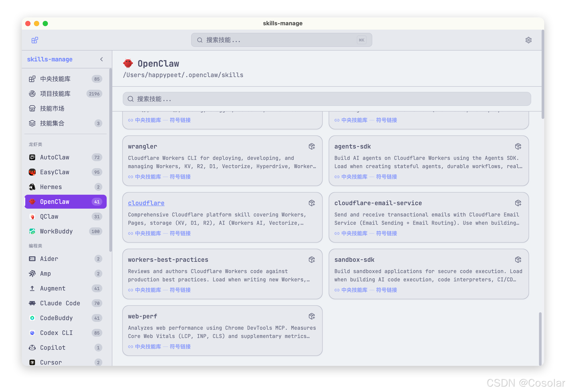The width and height of the screenshot is (566, 392).
Task: Click the package icon on agents-sdk card
Action: pyautogui.click(x=518, y=146)
